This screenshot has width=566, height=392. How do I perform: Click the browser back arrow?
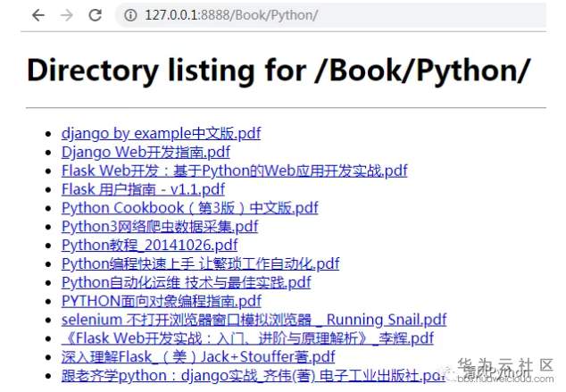click(x=38, y=15)
